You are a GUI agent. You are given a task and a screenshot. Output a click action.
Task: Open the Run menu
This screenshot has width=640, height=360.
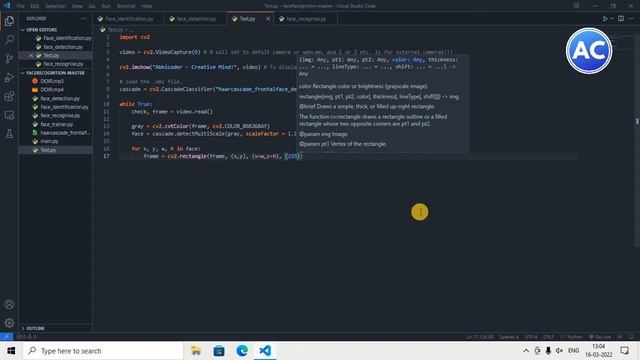106,6
